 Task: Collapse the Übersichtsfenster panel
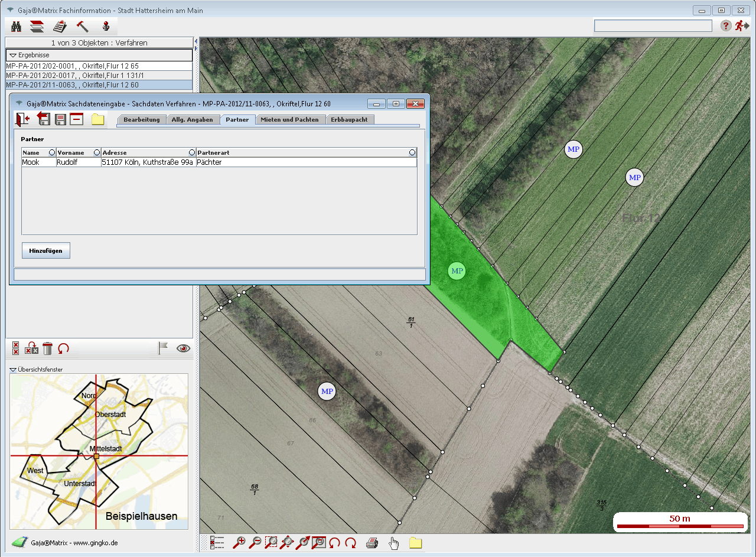(13, 370)
